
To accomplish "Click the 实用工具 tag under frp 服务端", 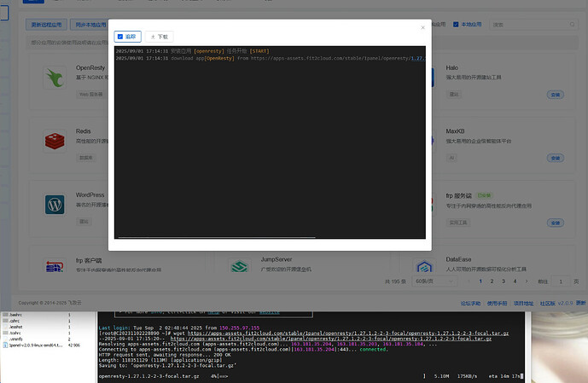I will tap(458, 223).
